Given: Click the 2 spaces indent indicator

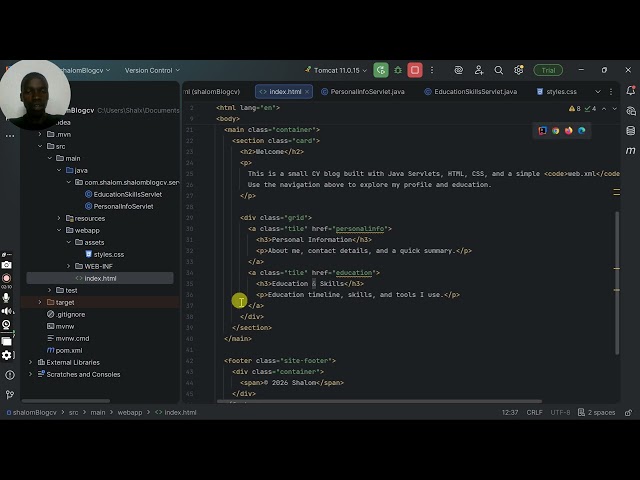Looking at the screenshot, I should pyautogui.click(x=596, y=413).
